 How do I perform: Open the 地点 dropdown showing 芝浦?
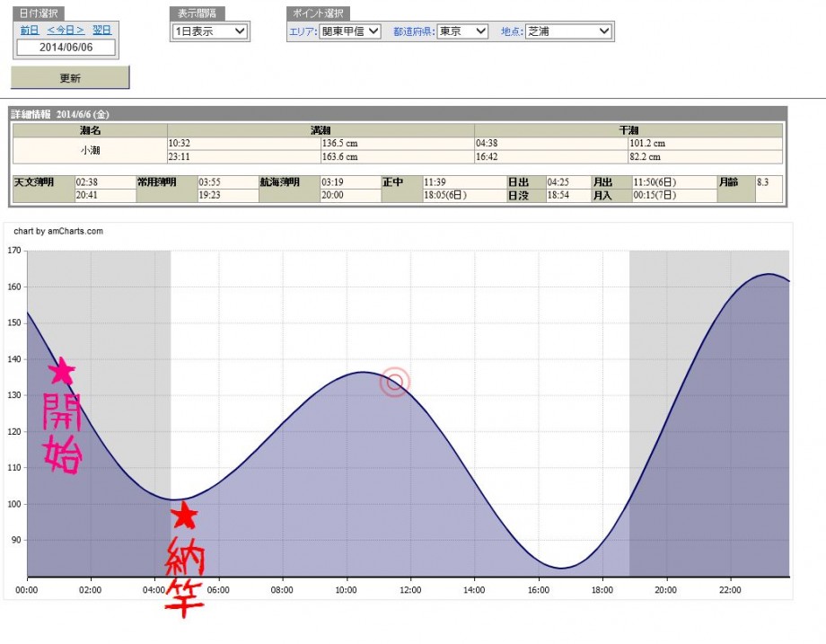pyautogui.click(x=569, y=31)
